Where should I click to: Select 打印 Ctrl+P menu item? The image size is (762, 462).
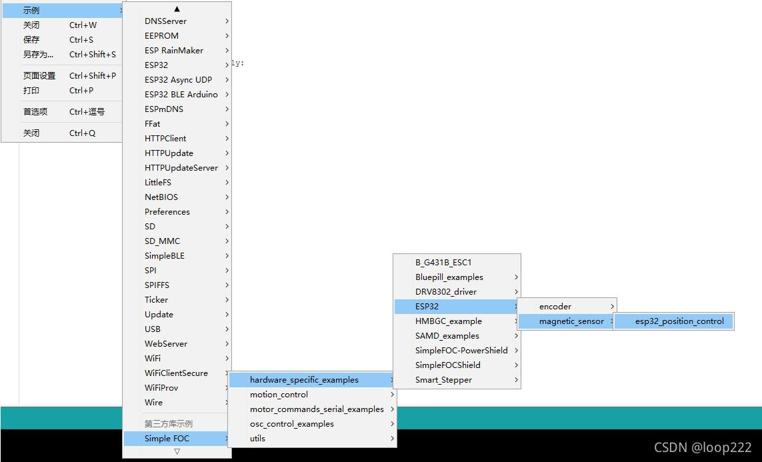(63, 90)
